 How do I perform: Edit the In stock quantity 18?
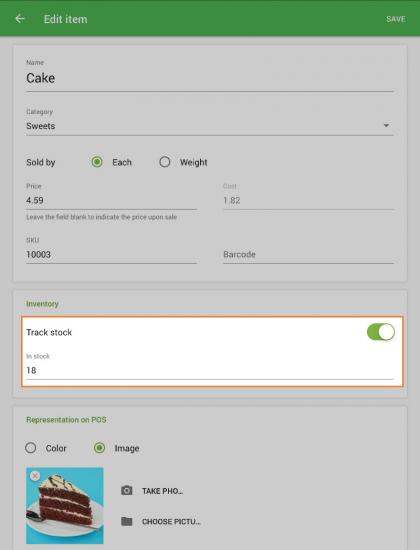tap(209, 370)
